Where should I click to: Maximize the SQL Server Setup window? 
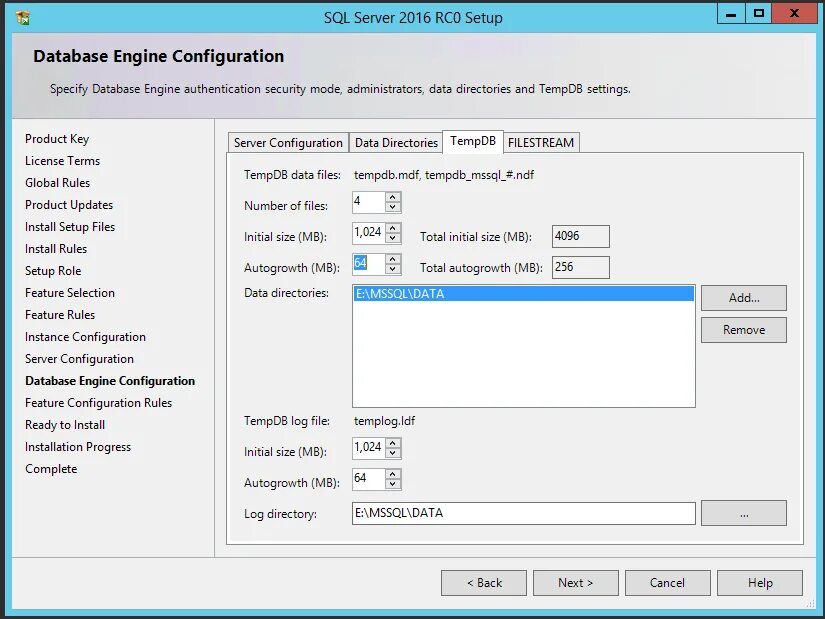[758, 14]
